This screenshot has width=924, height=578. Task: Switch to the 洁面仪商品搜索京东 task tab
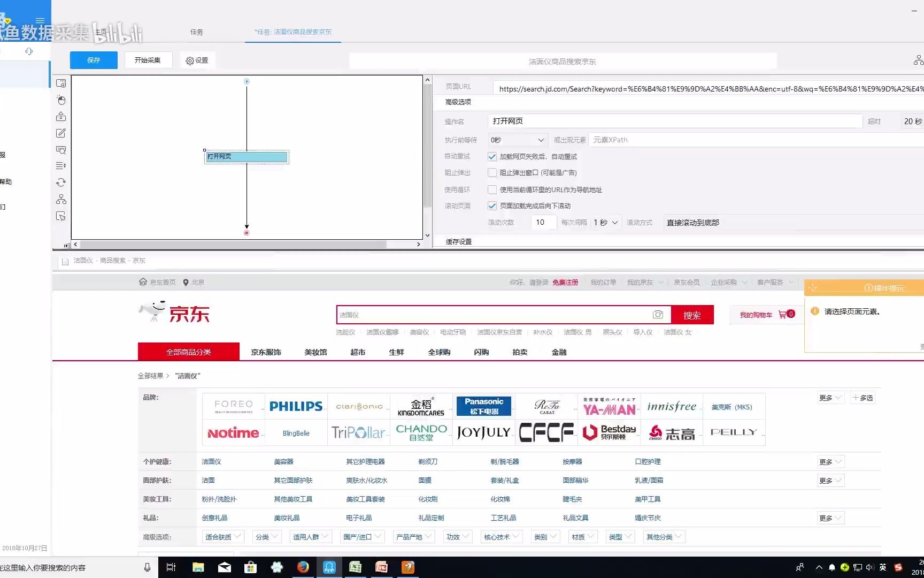293,32
